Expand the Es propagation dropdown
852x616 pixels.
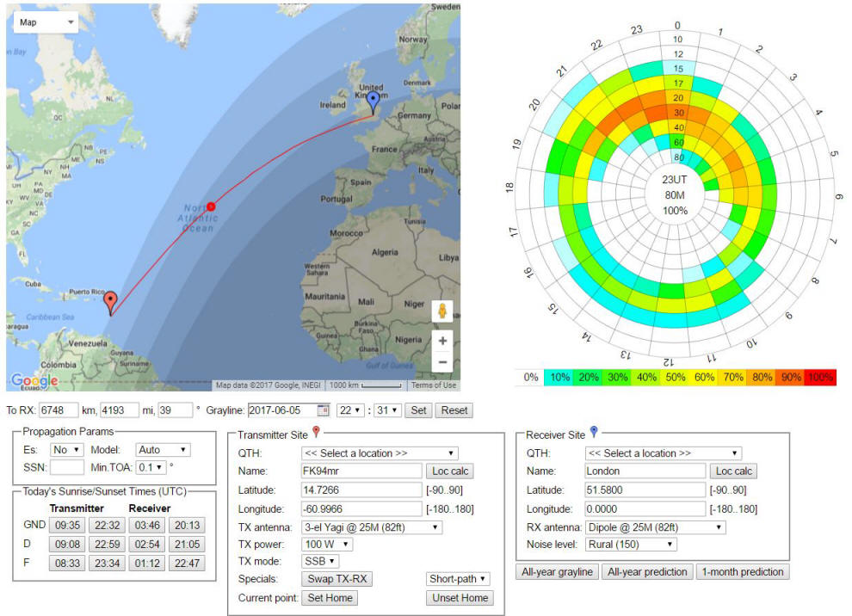coord(66,449)
